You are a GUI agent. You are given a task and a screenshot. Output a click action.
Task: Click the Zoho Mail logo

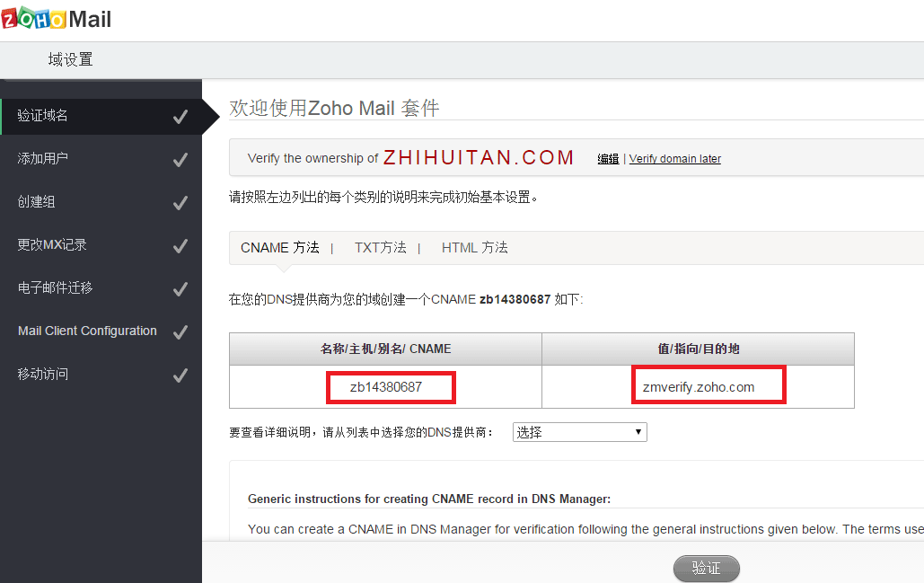click(x=57, y=19)
